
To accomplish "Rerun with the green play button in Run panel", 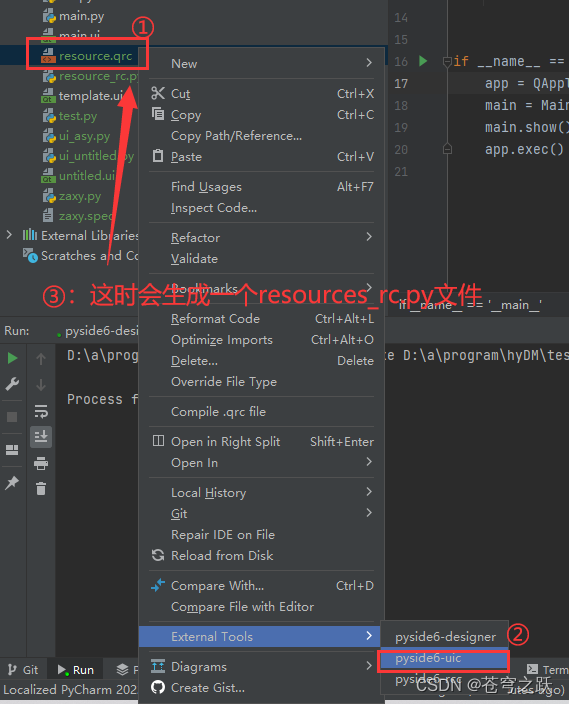I will pos(13,358).
